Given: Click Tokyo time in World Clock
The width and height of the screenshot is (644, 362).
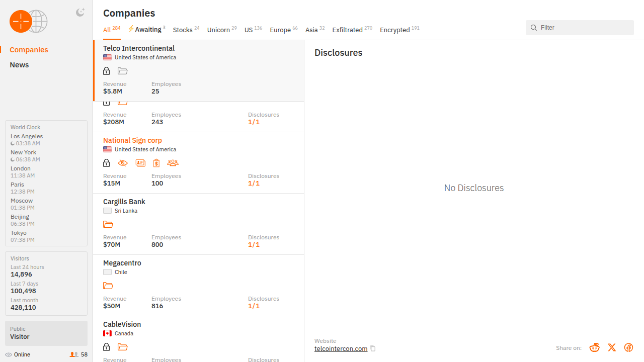Looking at the screenshot, I should coord(23,240).
